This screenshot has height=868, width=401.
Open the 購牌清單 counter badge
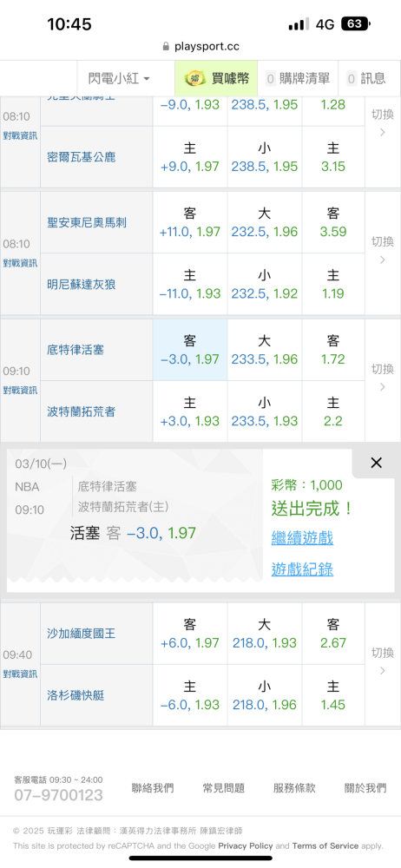[270, 79]
